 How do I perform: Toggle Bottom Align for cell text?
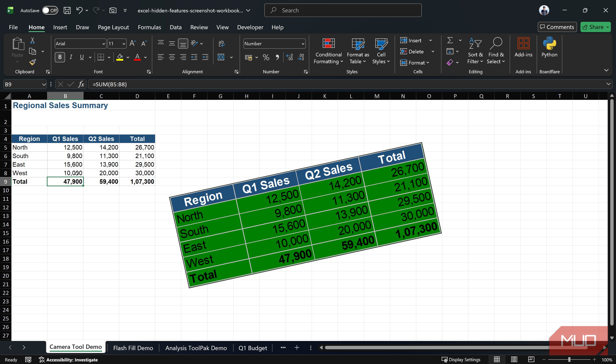[x=183, y=44]
